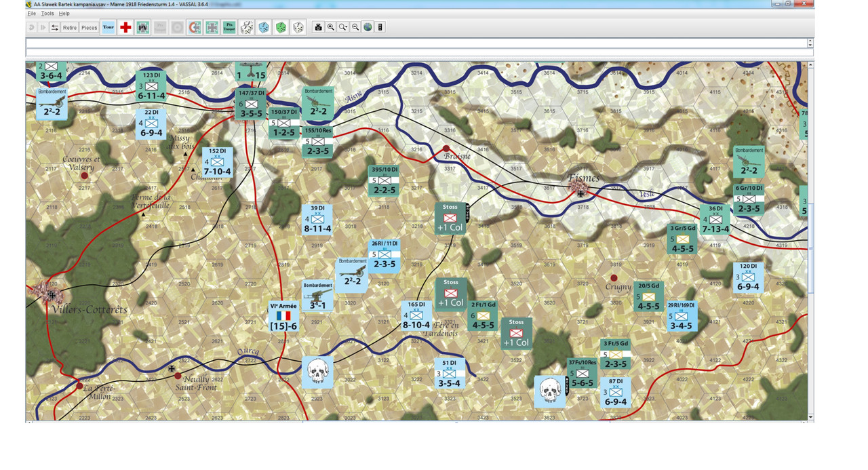Select the 155/10 Res 2-3-5 counter
The width and height of the screenshot is (868, 470).
tap(318, 141)
